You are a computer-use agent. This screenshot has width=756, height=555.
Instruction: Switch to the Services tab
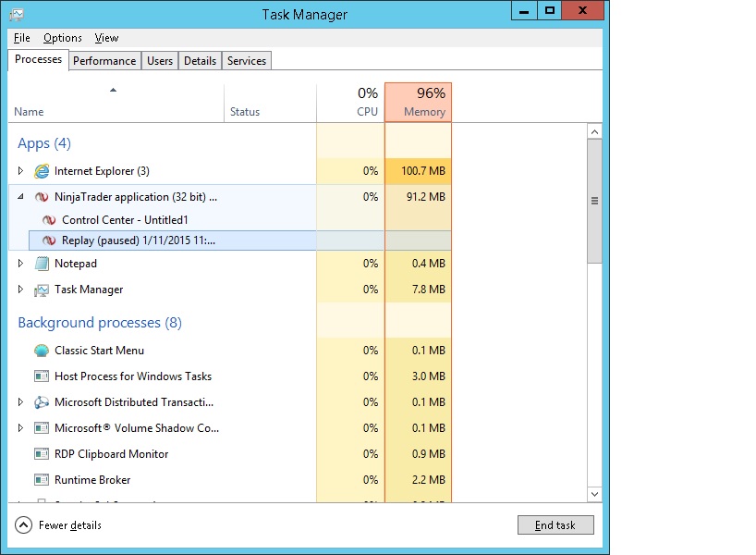coord(247,61)
